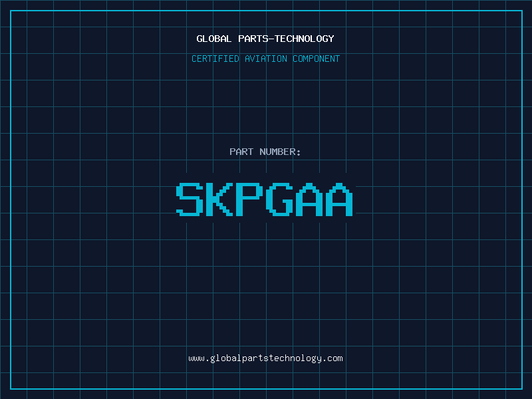
Task: Click the GLOBAL PARTS-TECHNOLOGY heading
Action: (x=265, y=39)
